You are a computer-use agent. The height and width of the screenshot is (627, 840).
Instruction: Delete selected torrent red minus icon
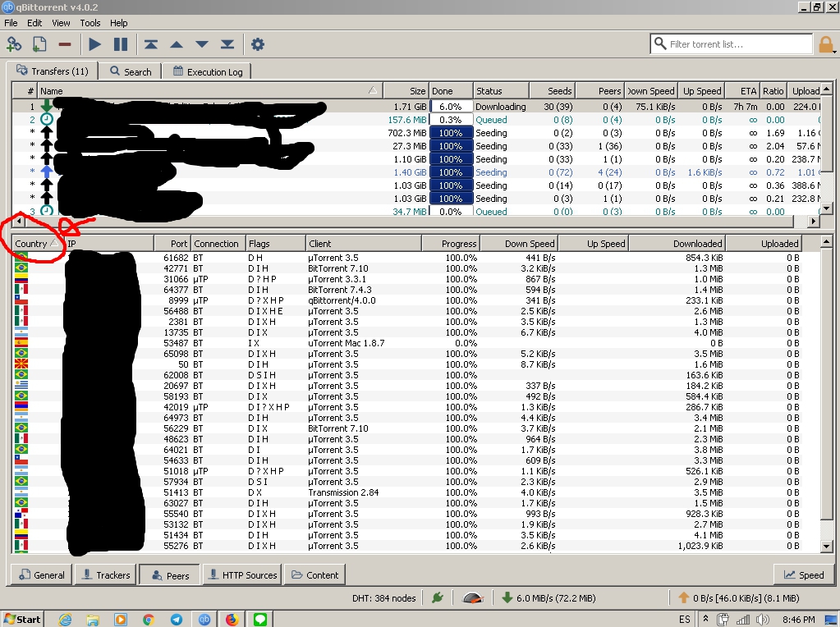(65, 44)
